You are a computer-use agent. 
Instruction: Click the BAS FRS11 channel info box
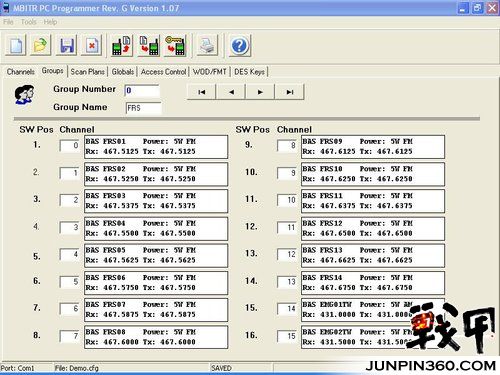coord(373,201)
